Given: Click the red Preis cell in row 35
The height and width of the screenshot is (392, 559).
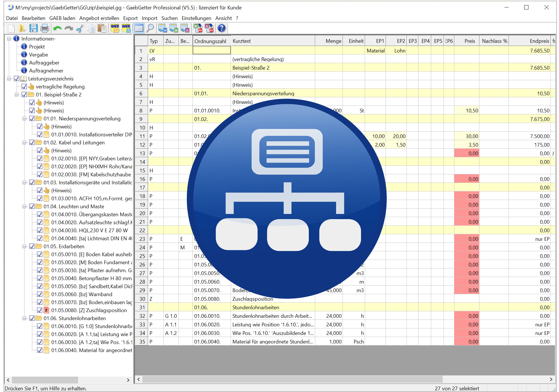Looking at the screenshot, I should (467, 342).
